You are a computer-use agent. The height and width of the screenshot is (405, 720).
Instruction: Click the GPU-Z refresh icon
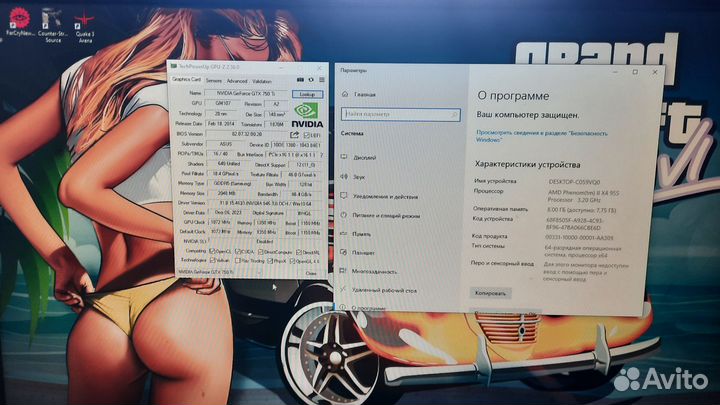pyautogui.click(x=311, y=80)
